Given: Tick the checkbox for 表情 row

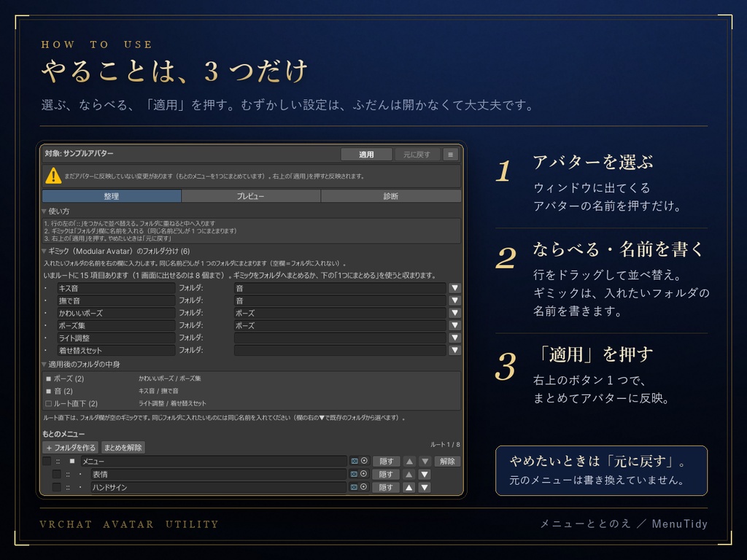Looking at the screenshot, I should pyautogui.click(x=57, y=474).
